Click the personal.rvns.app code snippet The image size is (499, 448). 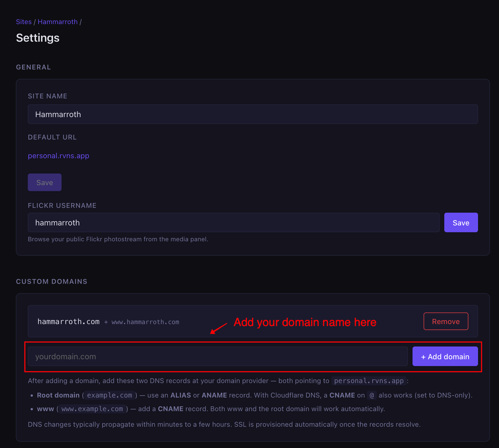tap(369, 381)
